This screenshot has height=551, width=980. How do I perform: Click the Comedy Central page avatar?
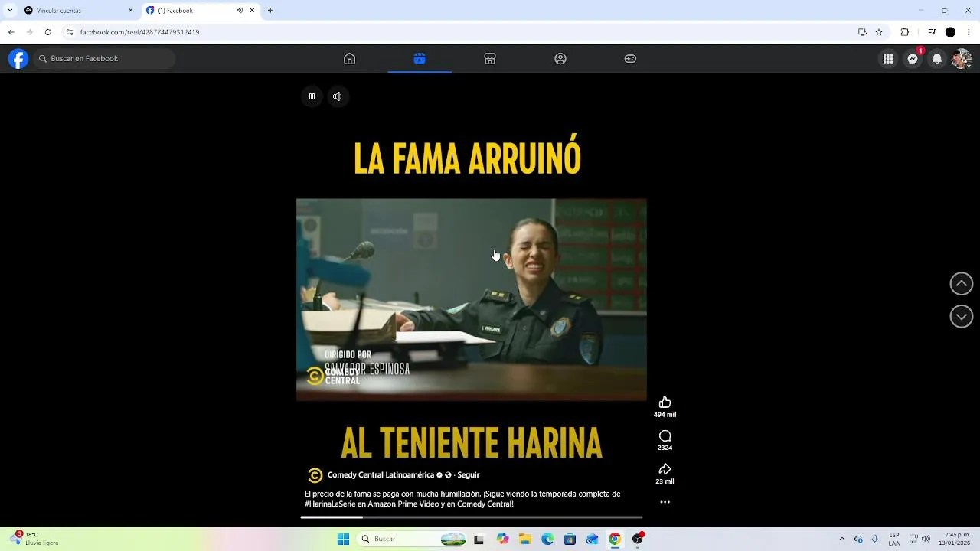pos(315,475)
